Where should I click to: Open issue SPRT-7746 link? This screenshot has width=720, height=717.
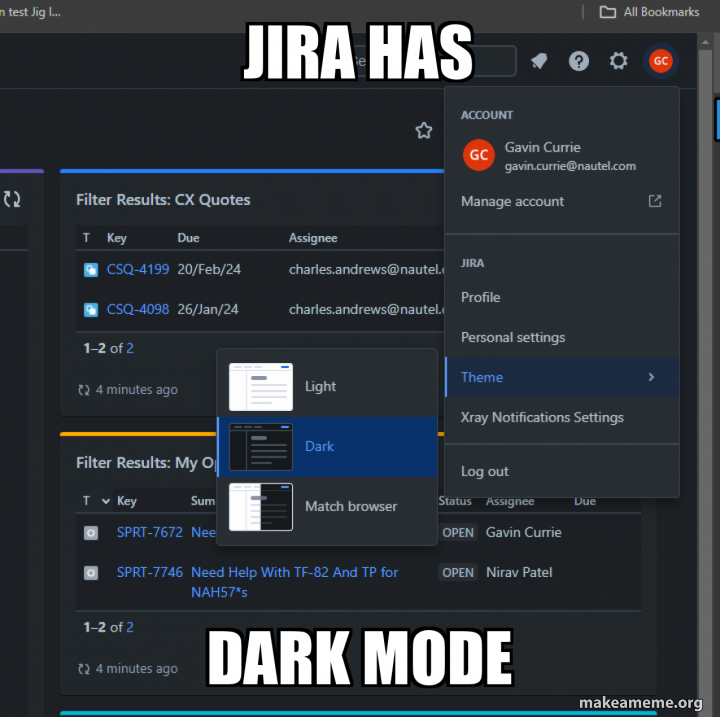tap(150, 572)
